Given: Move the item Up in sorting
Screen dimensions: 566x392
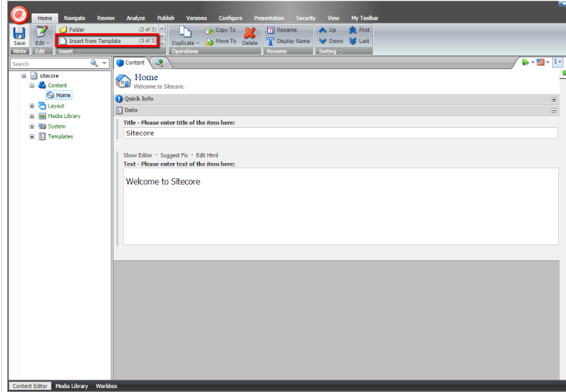Looking at the screenshot, I should pos(327,30).
